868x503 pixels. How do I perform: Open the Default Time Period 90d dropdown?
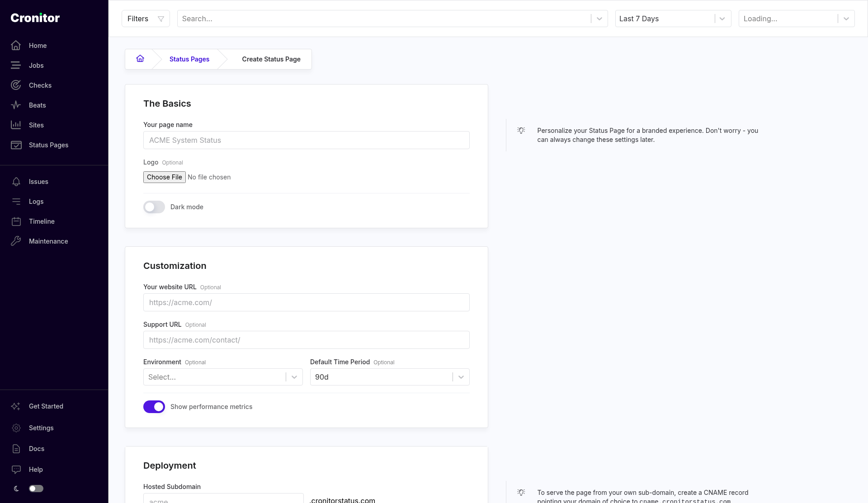(x=390, y=377)
